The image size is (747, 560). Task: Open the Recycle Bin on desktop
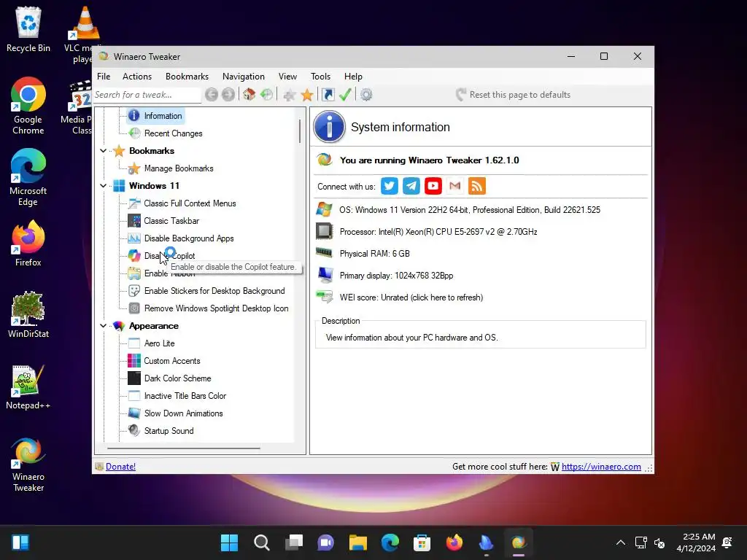[x=28, y=29]
